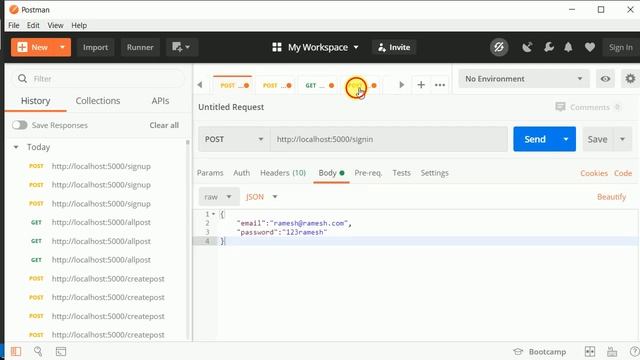This screenshot has height=360, width=640.
Task: Click the Filter search field
Action: tap(98, 78)
